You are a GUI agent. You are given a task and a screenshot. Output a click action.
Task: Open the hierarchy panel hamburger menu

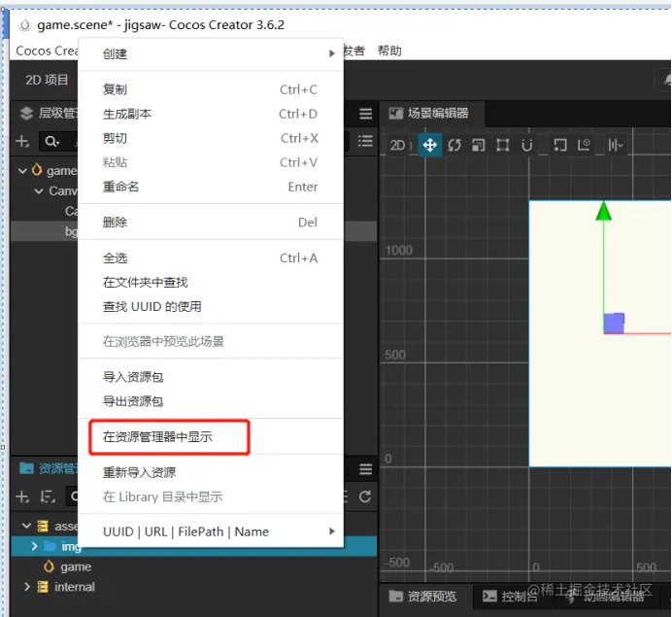365,114
